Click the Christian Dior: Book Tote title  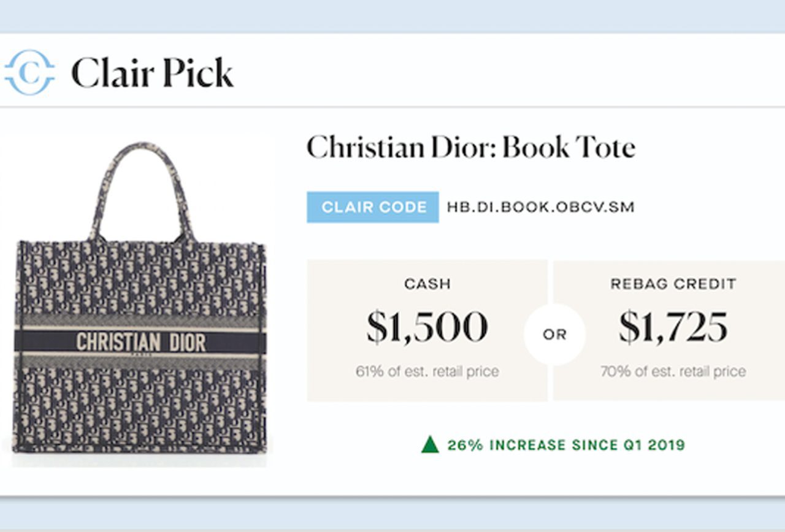coord(470,148)
